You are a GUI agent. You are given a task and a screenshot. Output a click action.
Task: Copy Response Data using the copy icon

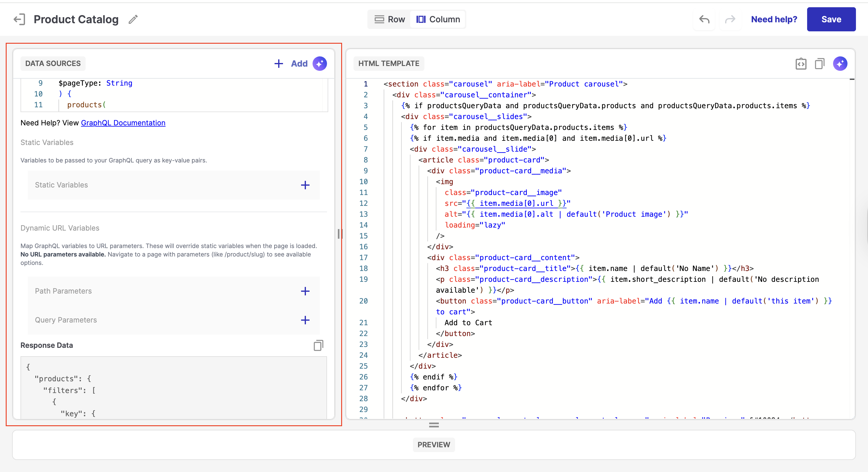point(318,345)
